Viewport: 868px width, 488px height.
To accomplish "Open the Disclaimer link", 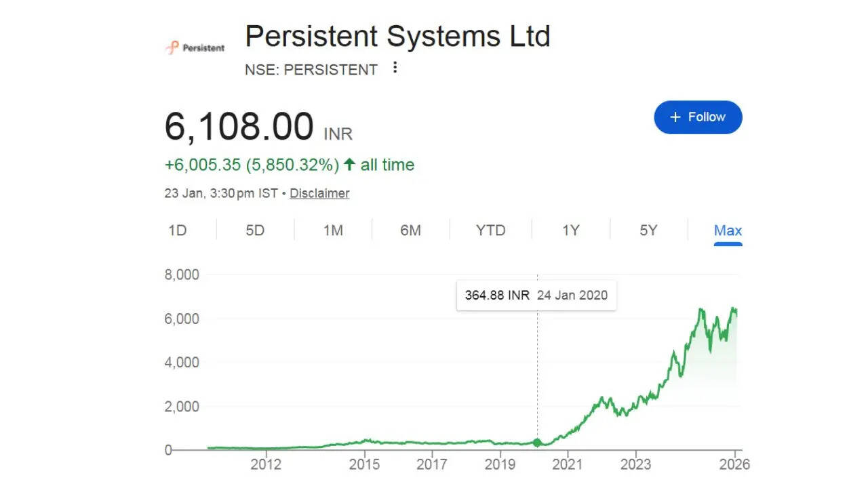I will point(319,193).
